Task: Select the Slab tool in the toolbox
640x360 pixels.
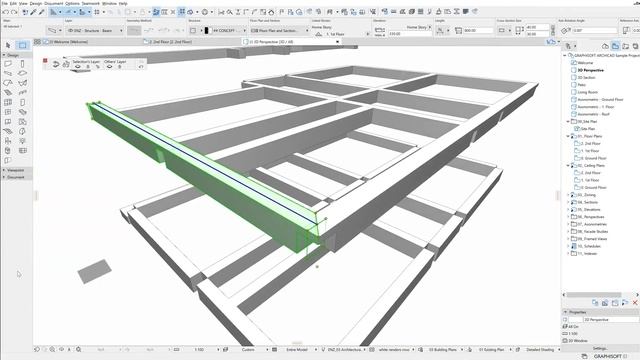Action: coord(22,73)
